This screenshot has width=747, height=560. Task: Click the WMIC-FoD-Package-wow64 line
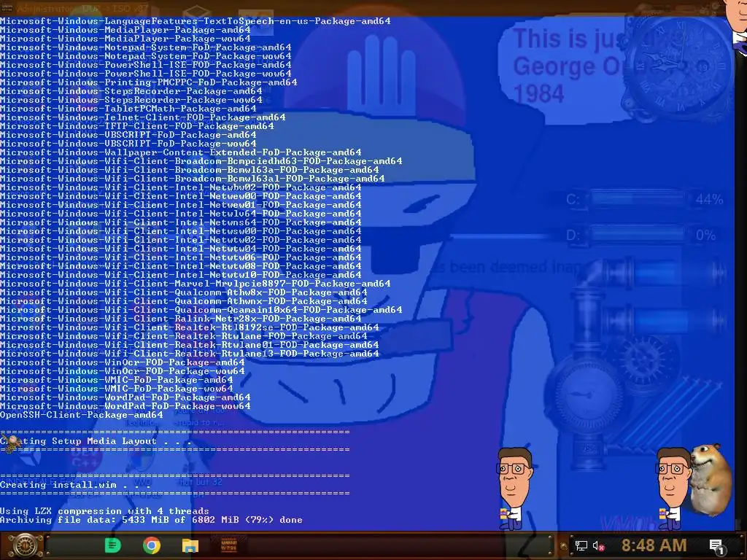117,389
